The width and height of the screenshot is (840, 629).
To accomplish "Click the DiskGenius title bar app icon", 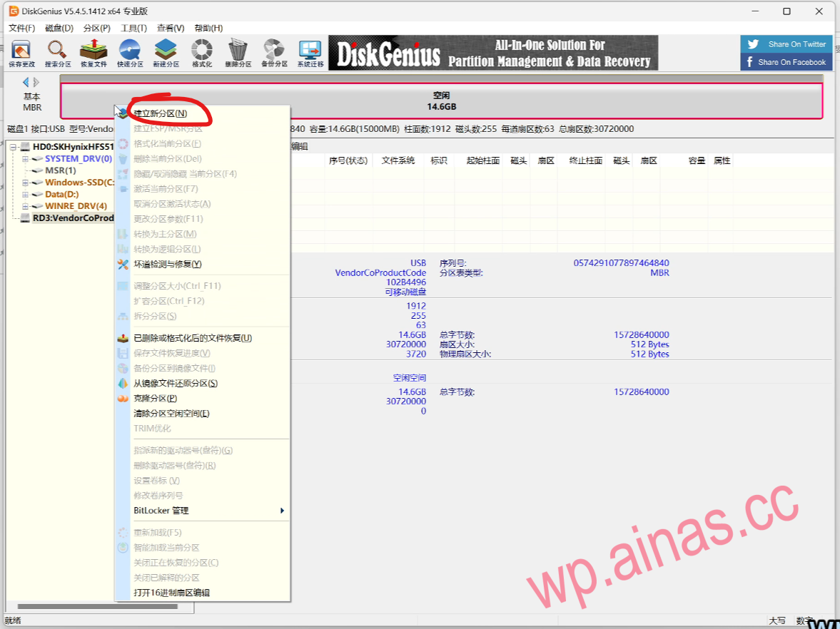I will (x=14, y=11).
